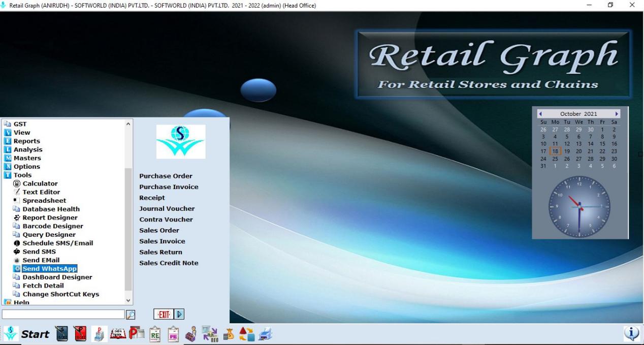Select today's date 18 in calendar

555,151
